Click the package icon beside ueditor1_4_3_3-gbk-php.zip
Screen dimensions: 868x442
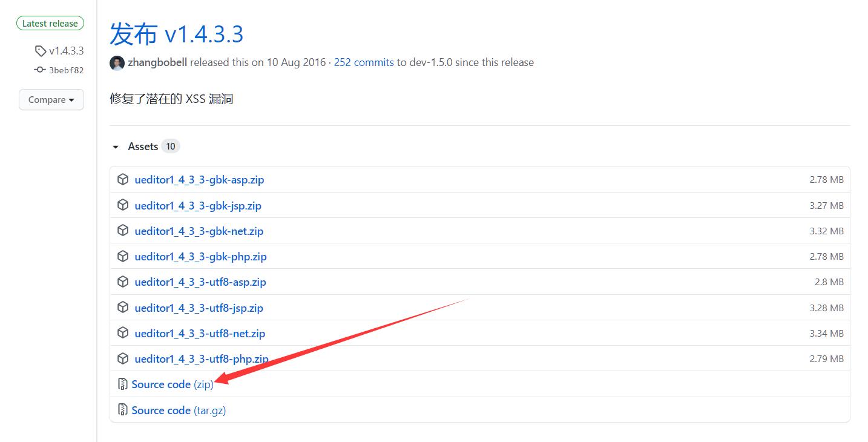[x=123, y=256]
